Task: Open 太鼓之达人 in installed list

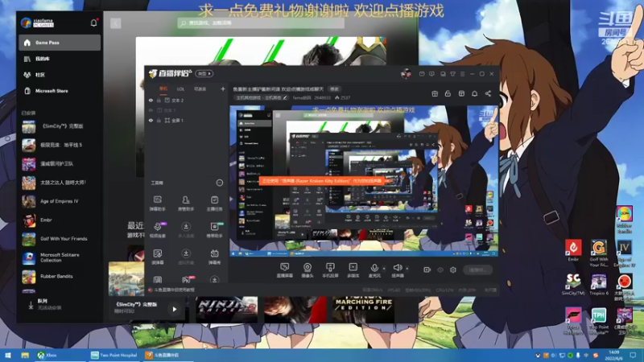Action: pyautogui.click(x=60, y=183)
